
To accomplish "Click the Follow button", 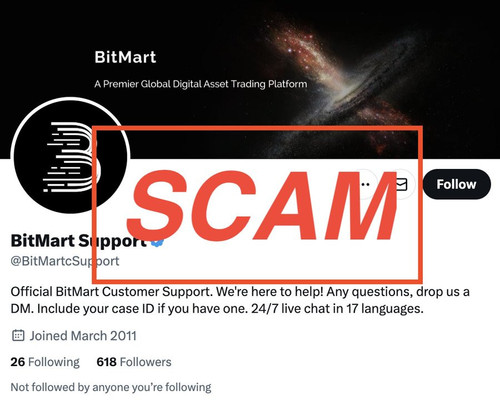I will coord(457,184).
